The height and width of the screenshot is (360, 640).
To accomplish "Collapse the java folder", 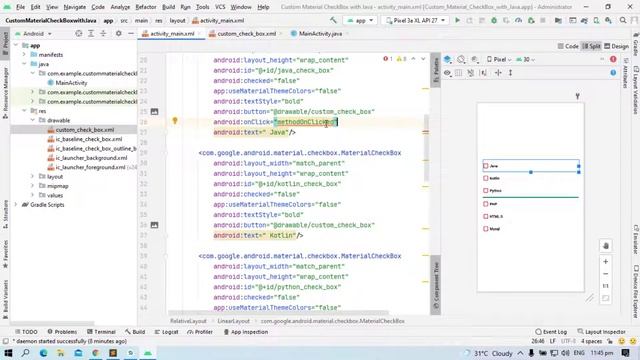I will coord(24,64).
